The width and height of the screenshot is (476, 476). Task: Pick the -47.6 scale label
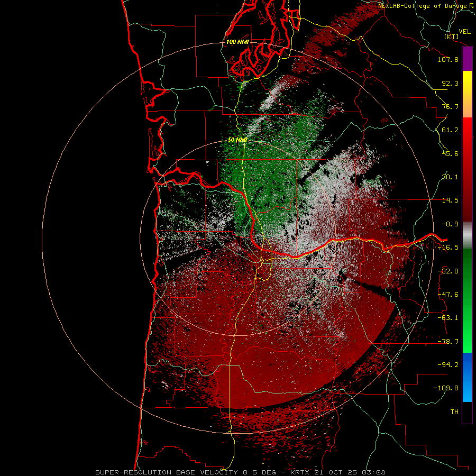[x=448, y=295]
